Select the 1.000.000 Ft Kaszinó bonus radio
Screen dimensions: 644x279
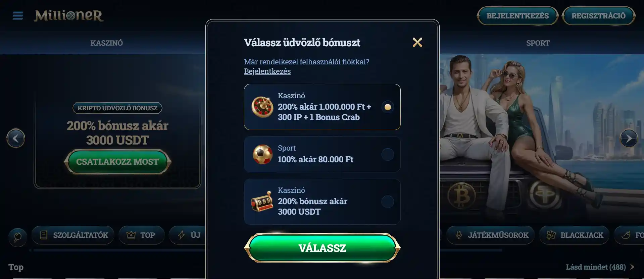(388, 107)
